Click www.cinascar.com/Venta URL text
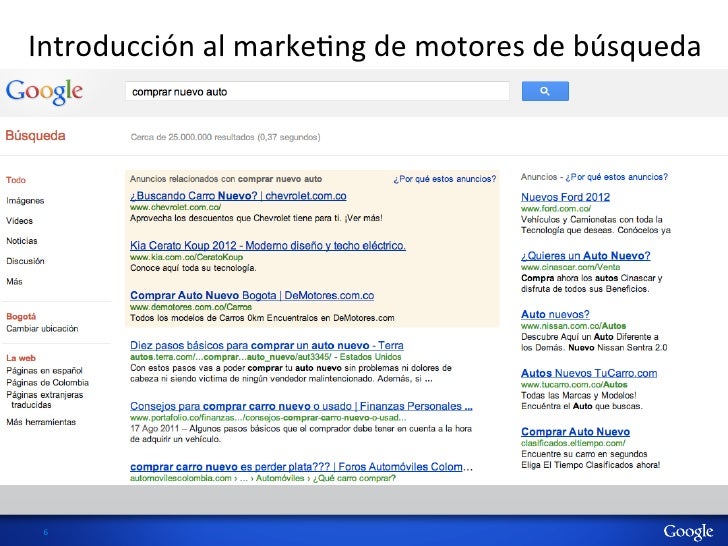Image resolution: width=728 pixels, height=546 pixels. tap(570, 267)
